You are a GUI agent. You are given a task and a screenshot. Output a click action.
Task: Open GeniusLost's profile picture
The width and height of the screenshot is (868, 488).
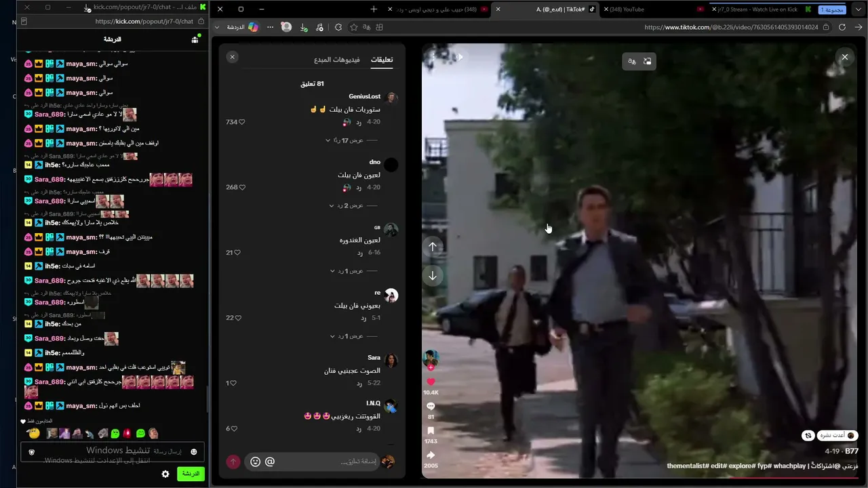coord(391,98)
